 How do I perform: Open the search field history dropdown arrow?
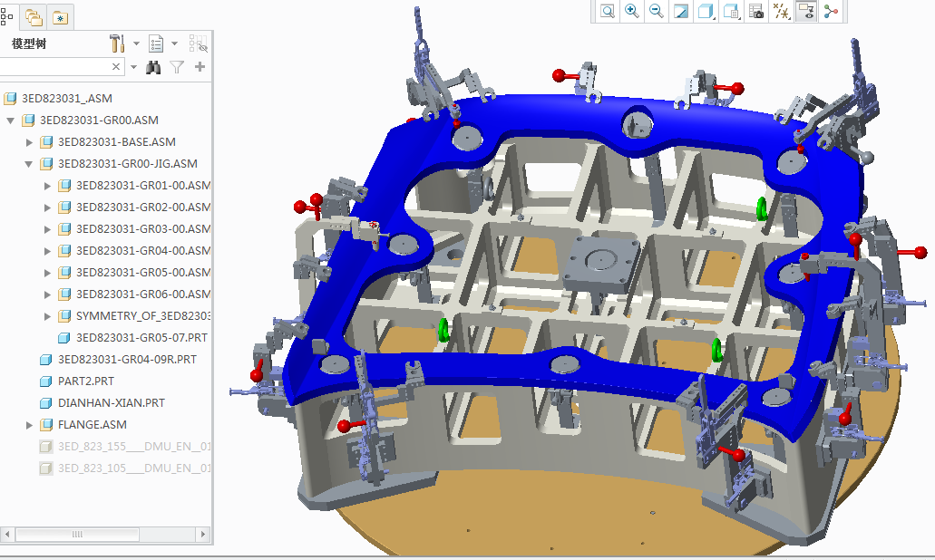tap(133, 67)
